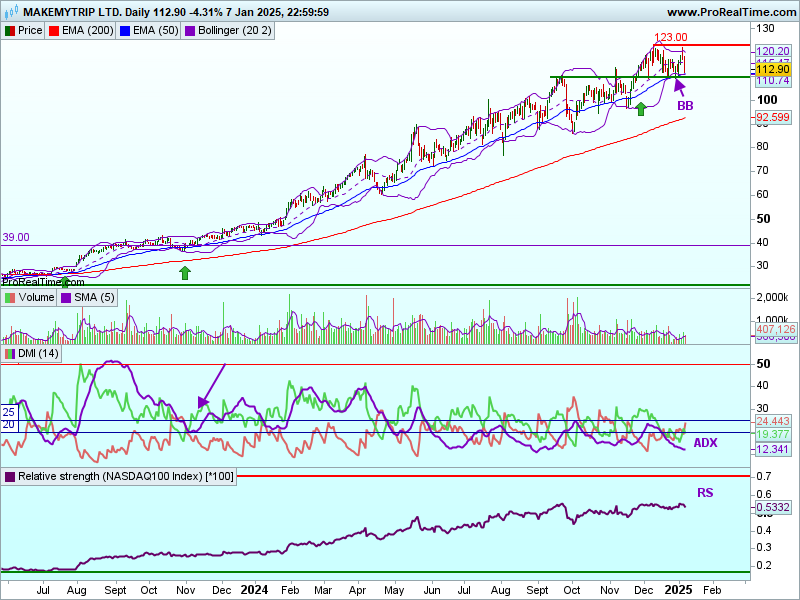800x600 pixels.
Task: Click the blue EMA (50) color swatch
Action: point(125,30)
